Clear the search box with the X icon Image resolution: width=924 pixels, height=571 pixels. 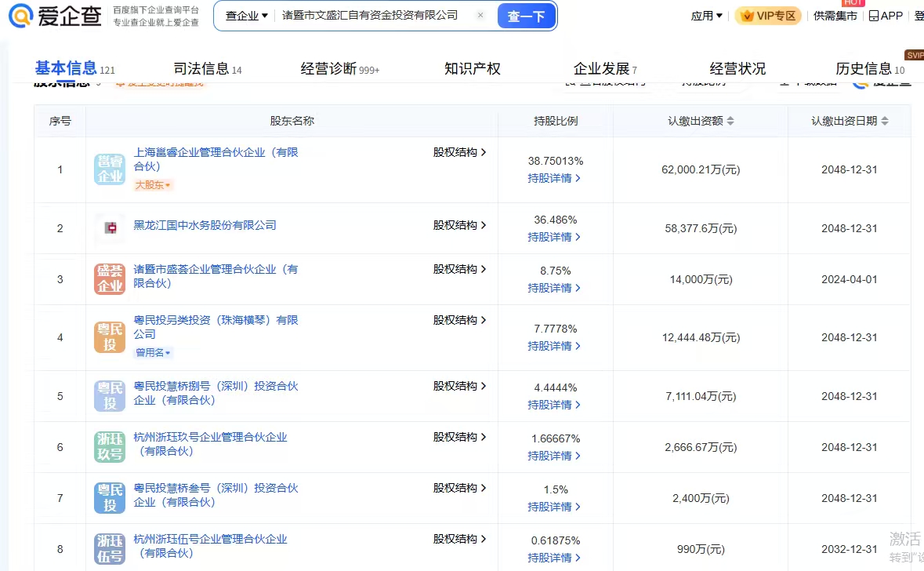click(480, 16)
